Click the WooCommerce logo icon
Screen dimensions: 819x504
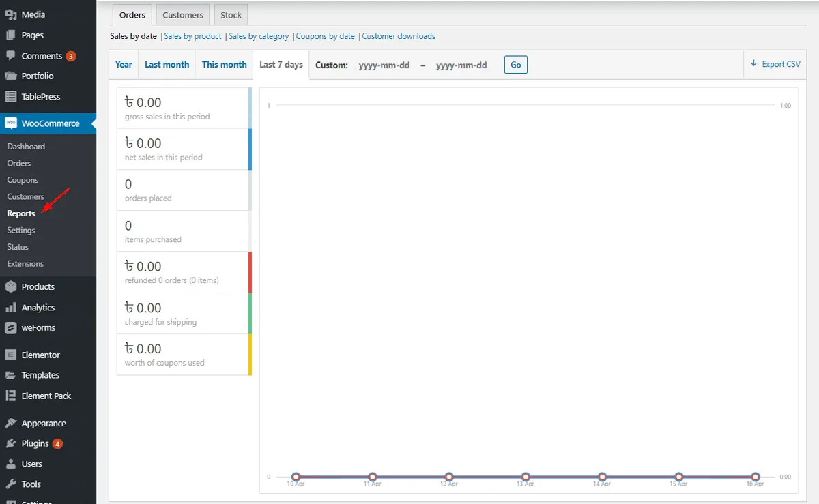pos(11,123)
